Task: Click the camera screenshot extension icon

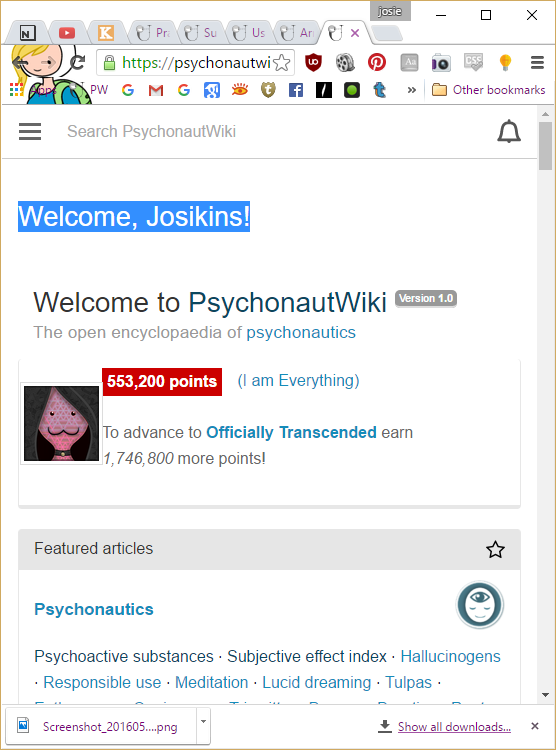Action: coord(441,63)
